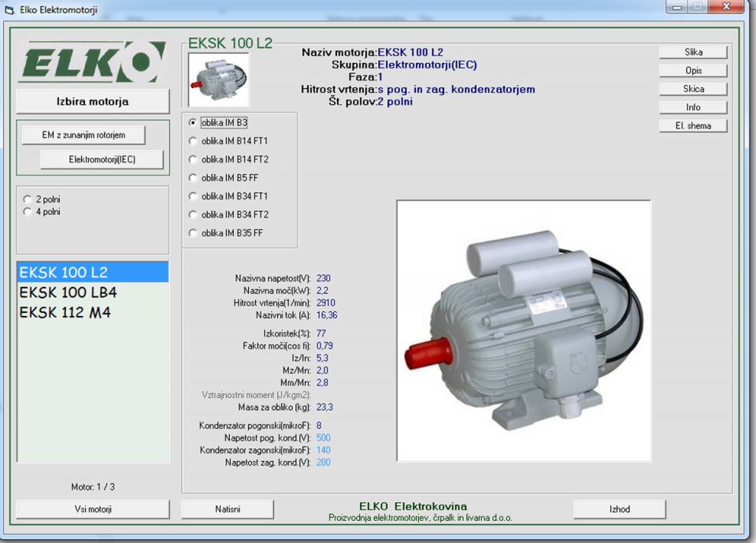The image size is (756, 543).
Task: Click the Naziv motorja value EKSK 100 L2
Action: [410, 52]
